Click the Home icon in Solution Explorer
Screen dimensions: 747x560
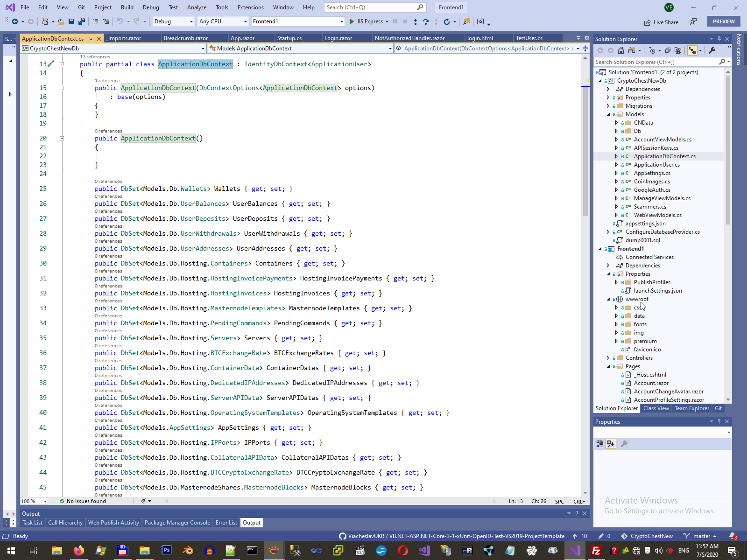coord(620,50)
